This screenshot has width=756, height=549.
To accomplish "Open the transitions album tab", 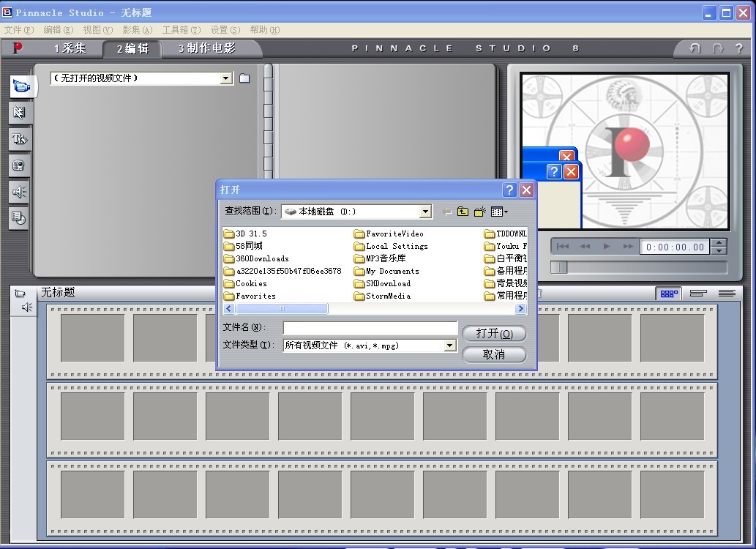I will [20, 113].
